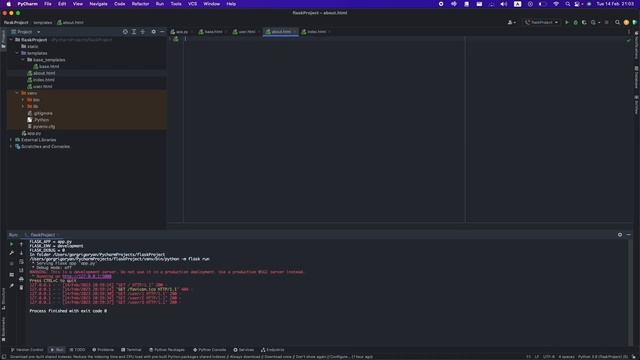The height and width of the screenshot is (360, 640).
Task: Click Expand All icon in Project panel
Action: tap(134, 31)
